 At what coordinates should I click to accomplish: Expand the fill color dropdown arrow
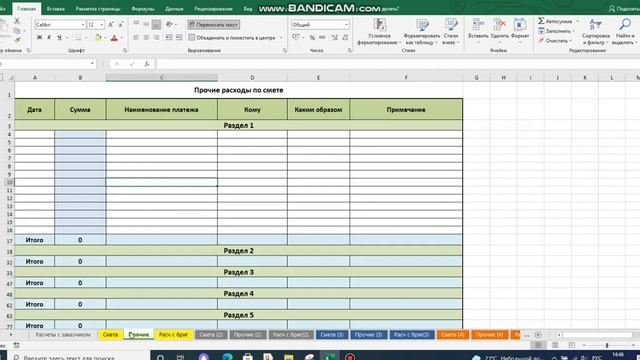[x=105, y=38]
